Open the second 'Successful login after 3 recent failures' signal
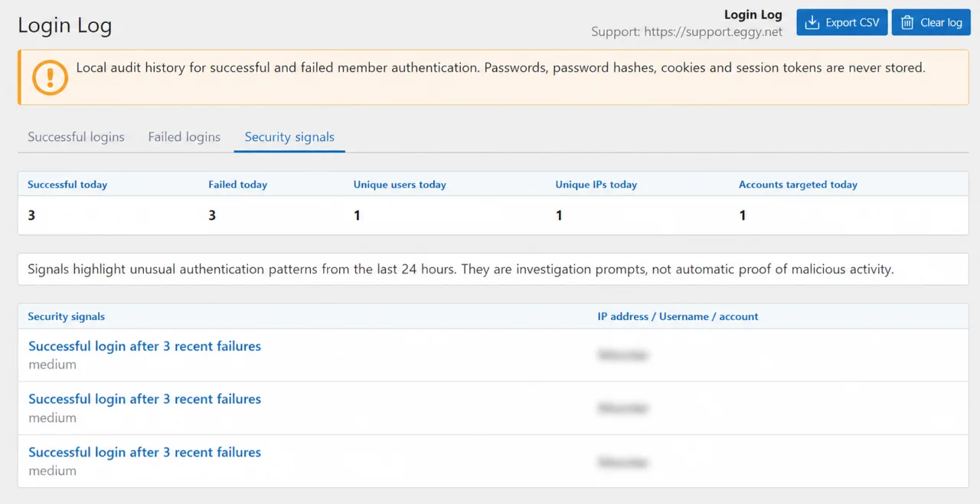980x504 pixels. coord(145,399)
